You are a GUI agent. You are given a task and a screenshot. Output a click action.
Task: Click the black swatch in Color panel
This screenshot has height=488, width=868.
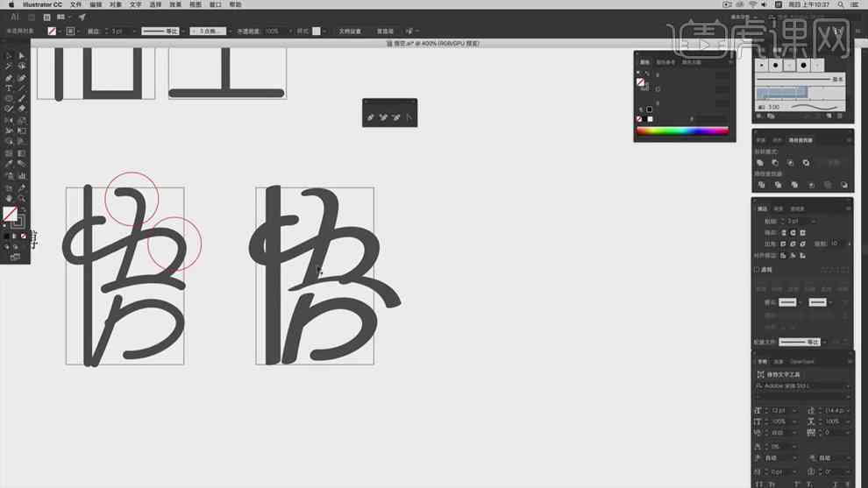pos(644,119)
